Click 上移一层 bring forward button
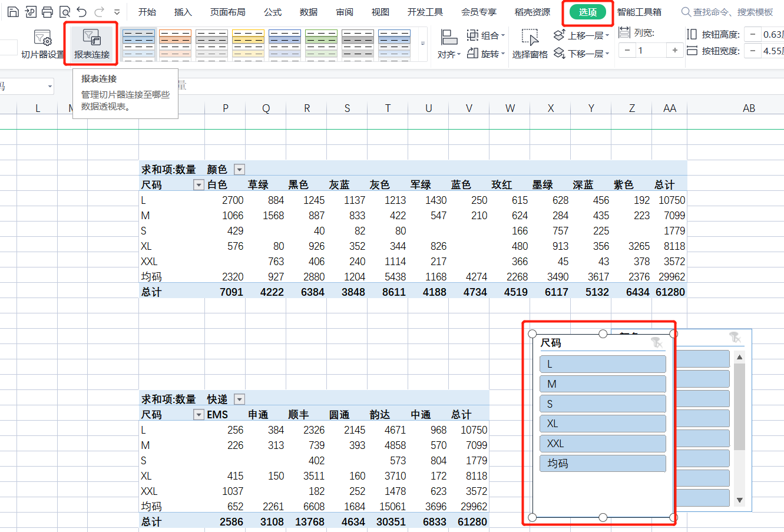 click(581, 35)
